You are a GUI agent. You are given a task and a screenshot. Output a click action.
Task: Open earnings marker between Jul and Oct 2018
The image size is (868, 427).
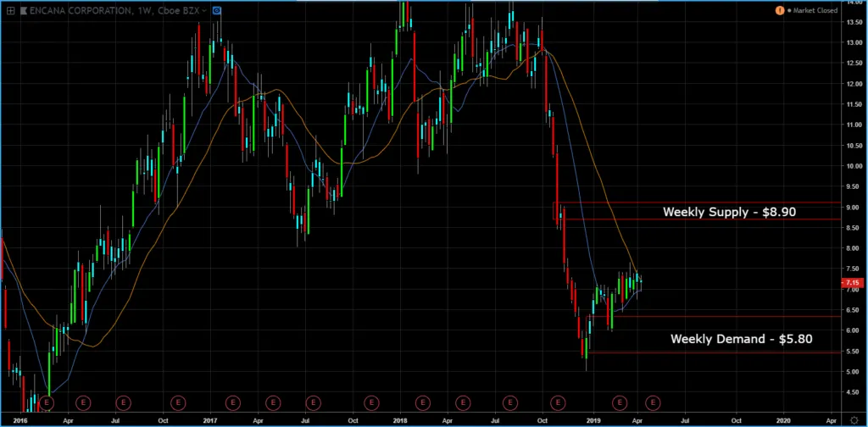coord(509,402)
